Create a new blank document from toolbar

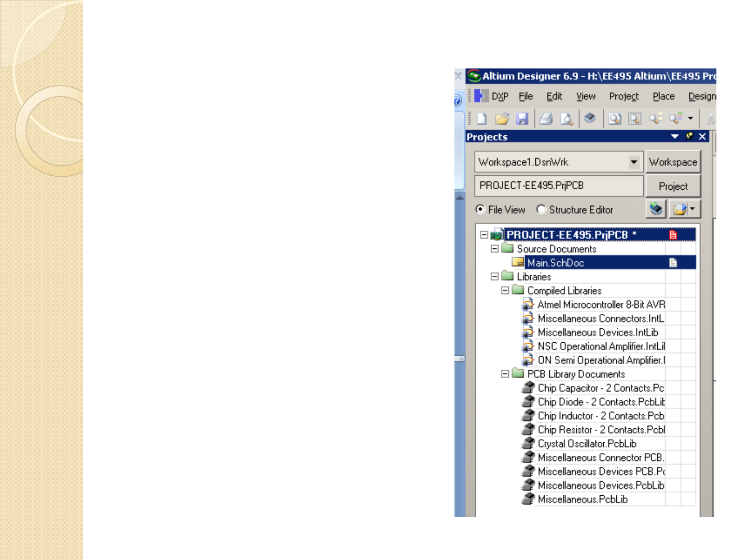(482, 119)
